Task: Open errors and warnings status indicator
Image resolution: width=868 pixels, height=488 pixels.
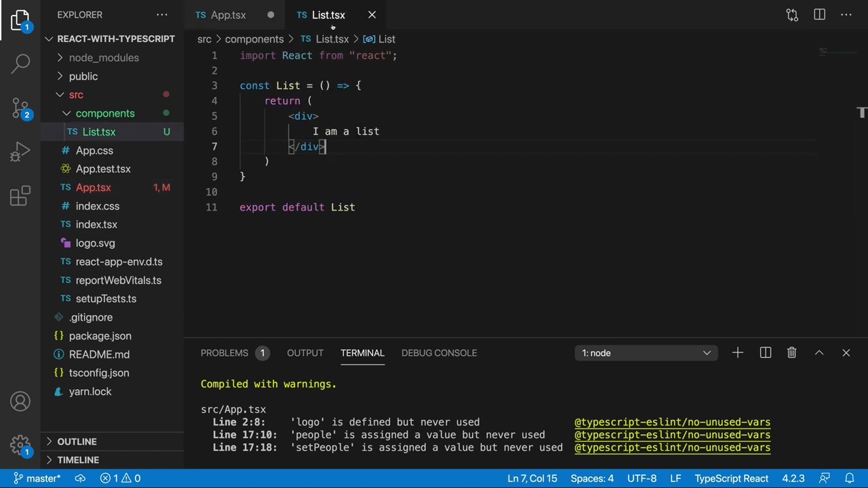Action: coord(121,478)
